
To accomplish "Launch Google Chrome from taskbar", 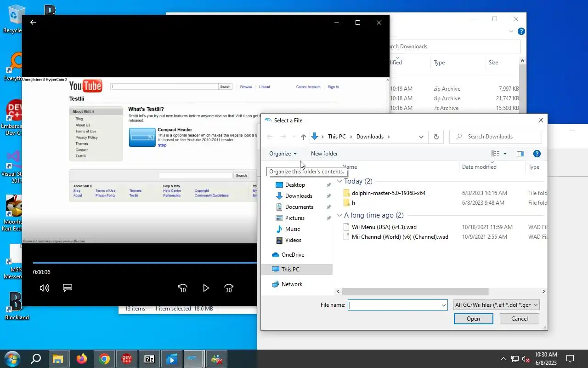I will point(104,359).
